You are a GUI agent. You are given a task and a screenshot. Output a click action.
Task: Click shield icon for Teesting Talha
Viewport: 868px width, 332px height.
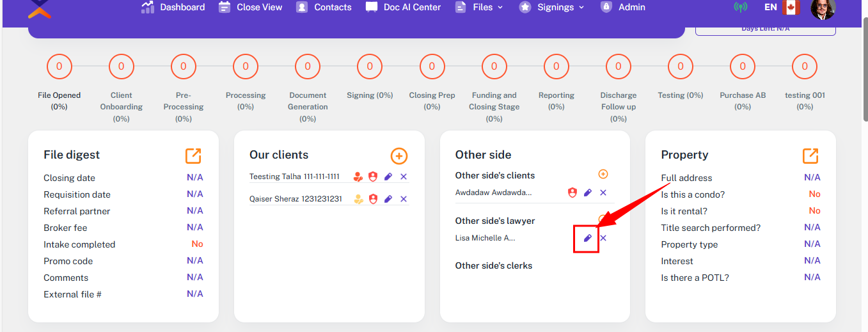point(373,177)
